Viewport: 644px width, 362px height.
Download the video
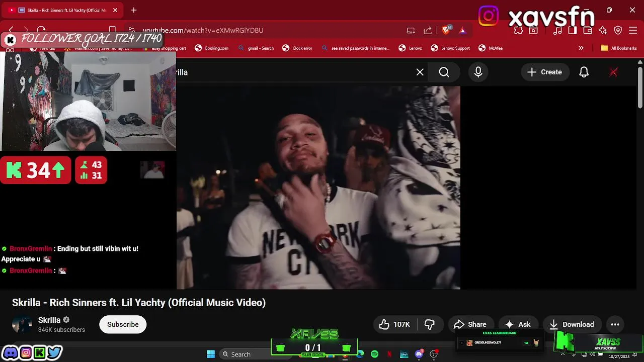click(572, 324)
